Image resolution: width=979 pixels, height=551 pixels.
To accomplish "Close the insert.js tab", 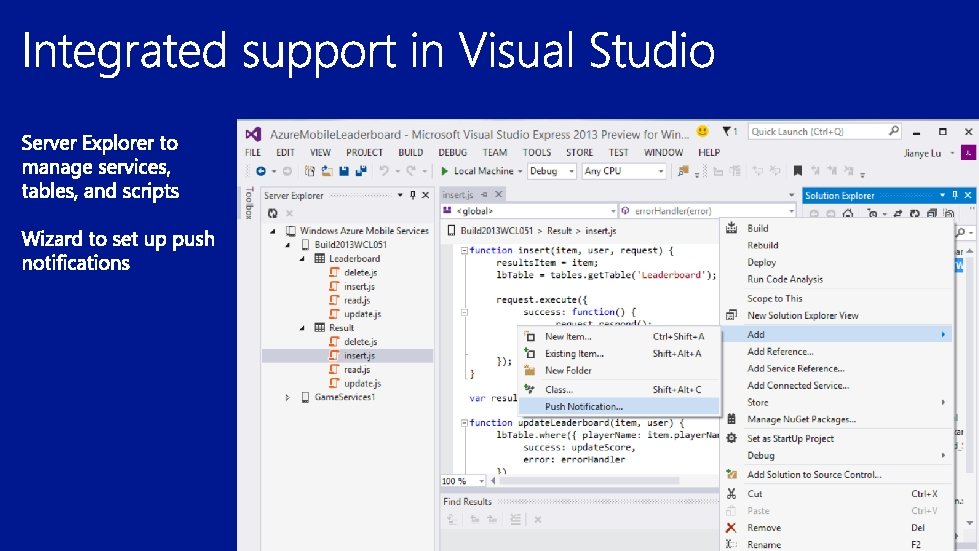I will point(498,195).
